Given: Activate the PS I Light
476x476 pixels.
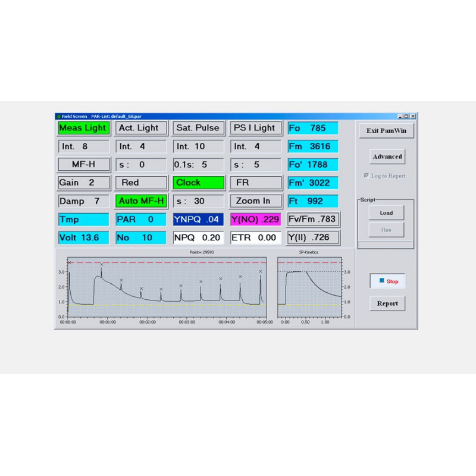Looking at the screenshot, I should coord(255,128).
